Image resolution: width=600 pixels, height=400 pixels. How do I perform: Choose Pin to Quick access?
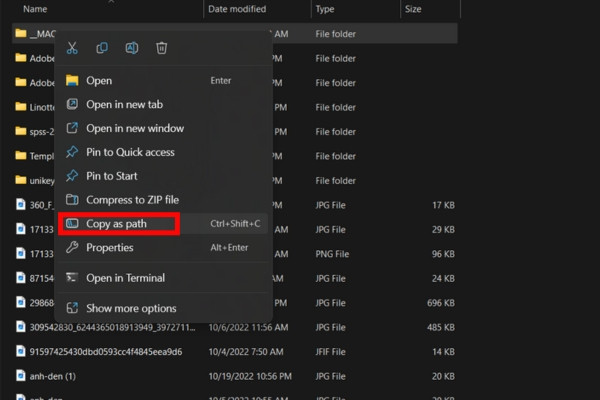[x=163, y=152]
